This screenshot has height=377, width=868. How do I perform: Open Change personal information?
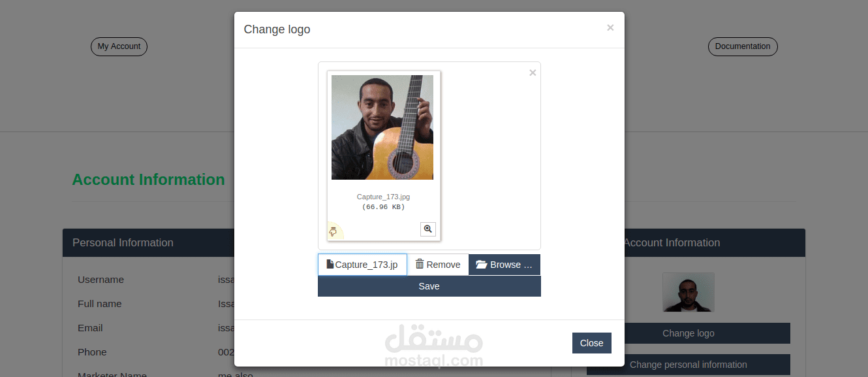point(689,365)
